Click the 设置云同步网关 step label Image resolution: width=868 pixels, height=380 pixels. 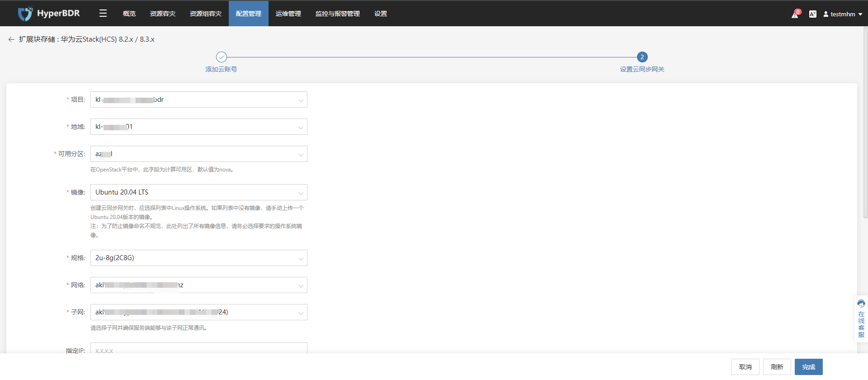[642, 69]
